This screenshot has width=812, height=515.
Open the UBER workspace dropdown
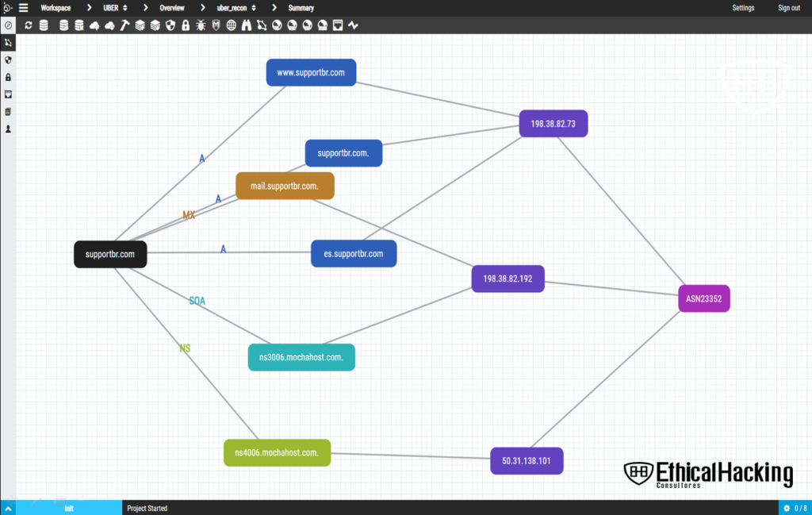115,8
